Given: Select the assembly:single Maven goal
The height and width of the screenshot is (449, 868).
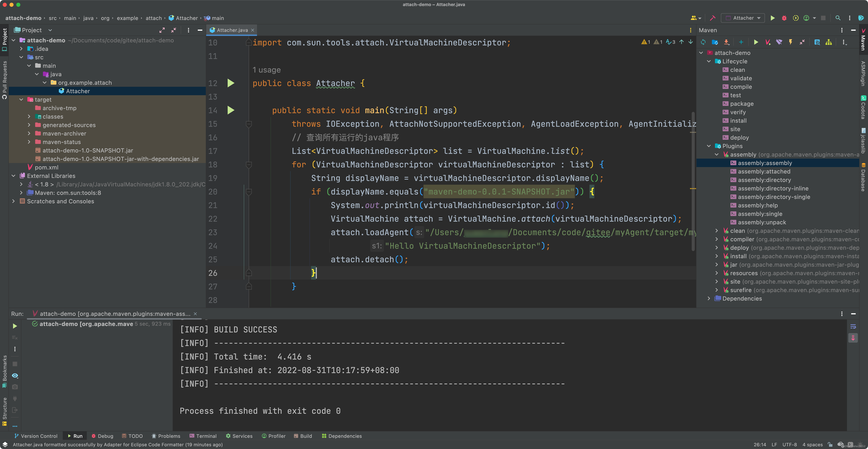Looking at the screenshot, I should pyautogui.click(x=760, y=214).
